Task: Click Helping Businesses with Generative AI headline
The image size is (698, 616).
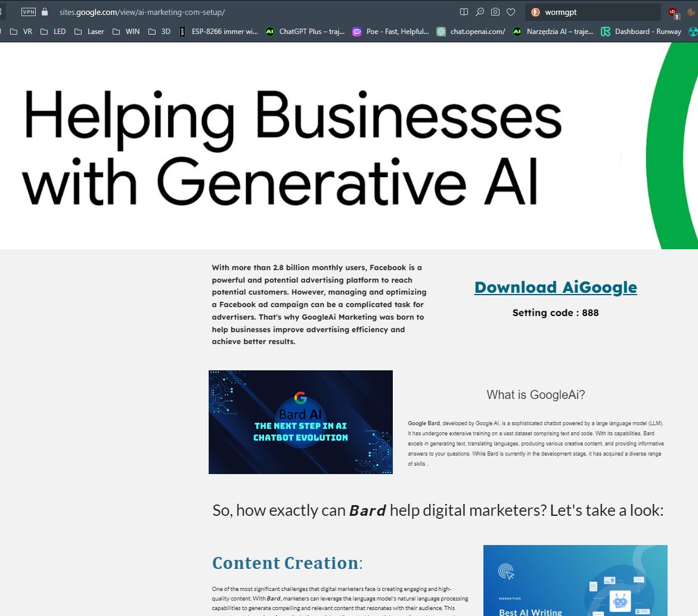Action: (x=293, y=147)
